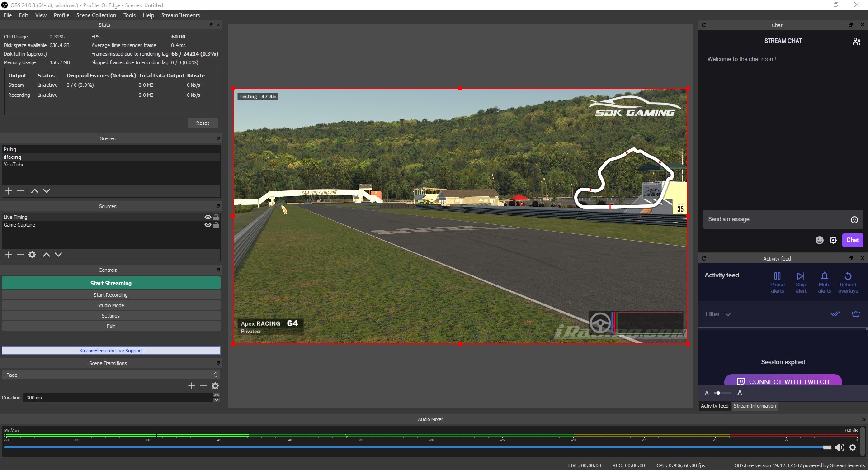Move source up in Sources list
This screenshot has width=868, height=470.
click(46, 255)
